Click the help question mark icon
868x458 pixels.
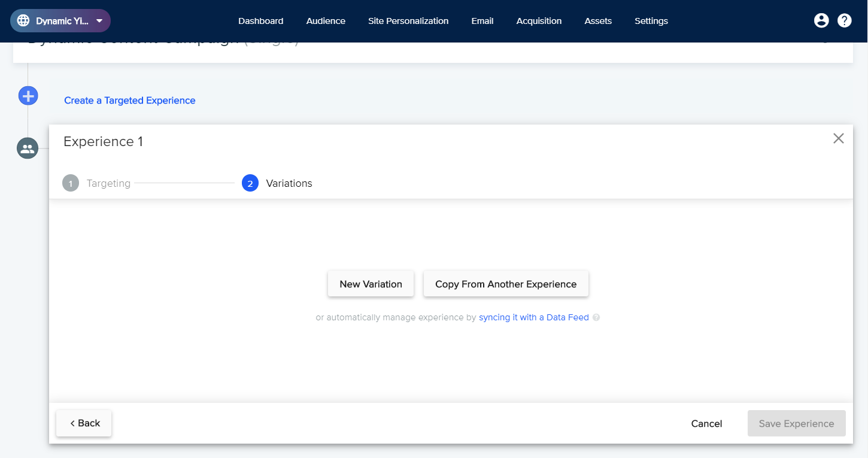pyautogui.click(x=845, y=20)
